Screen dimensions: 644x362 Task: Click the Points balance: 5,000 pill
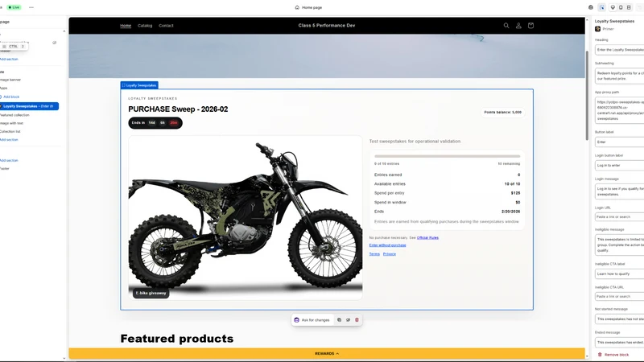pos(502,112)
